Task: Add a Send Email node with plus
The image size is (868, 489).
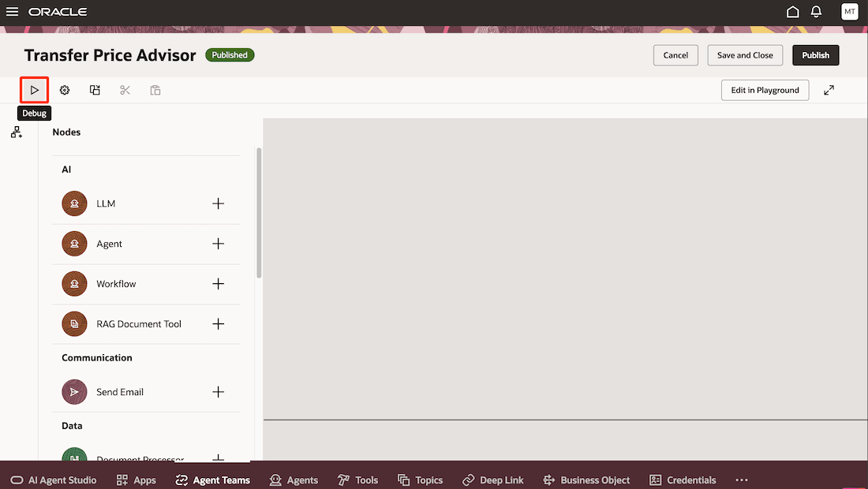Action: click(218, 392)
